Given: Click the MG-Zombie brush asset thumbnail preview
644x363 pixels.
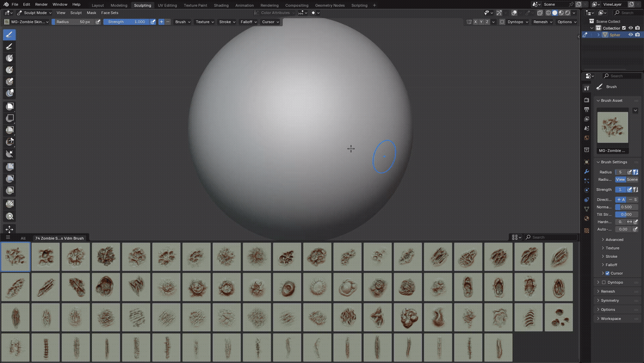Looking at the screenshot, I should 612,127.
